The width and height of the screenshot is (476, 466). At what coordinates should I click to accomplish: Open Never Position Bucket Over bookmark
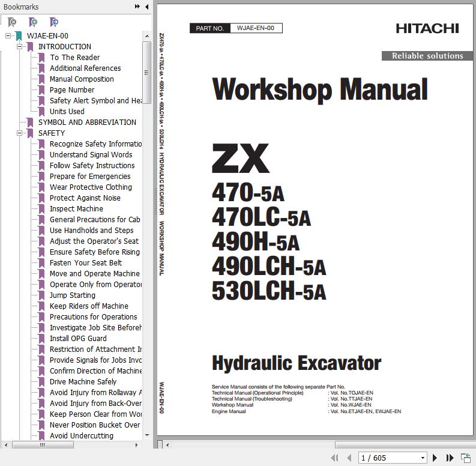tap(95, 425)
